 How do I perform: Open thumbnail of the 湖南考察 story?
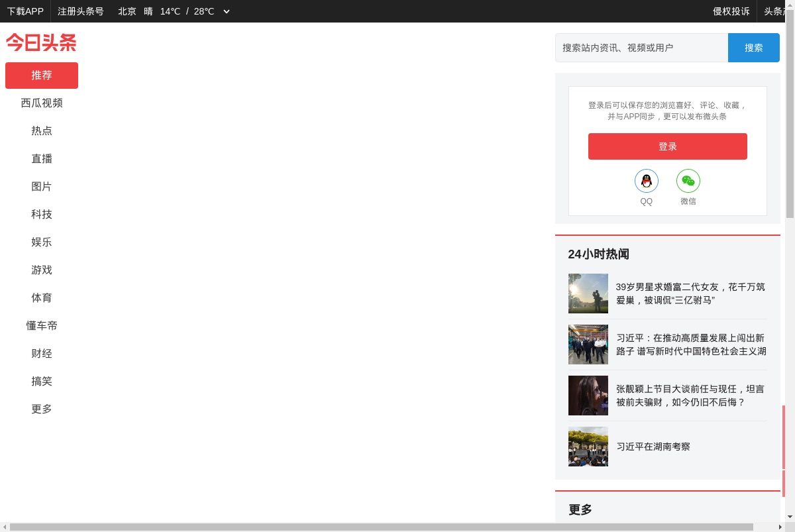point(588,447)
